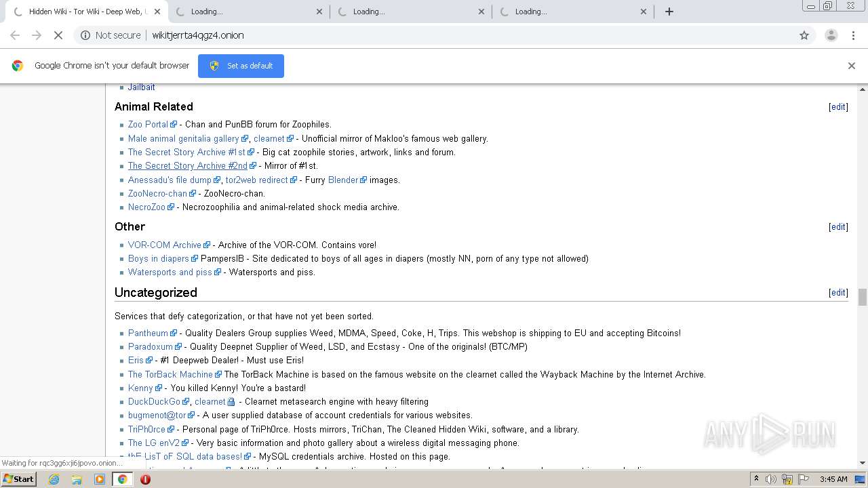Open the Action Center flag icon

coord(804,479)
